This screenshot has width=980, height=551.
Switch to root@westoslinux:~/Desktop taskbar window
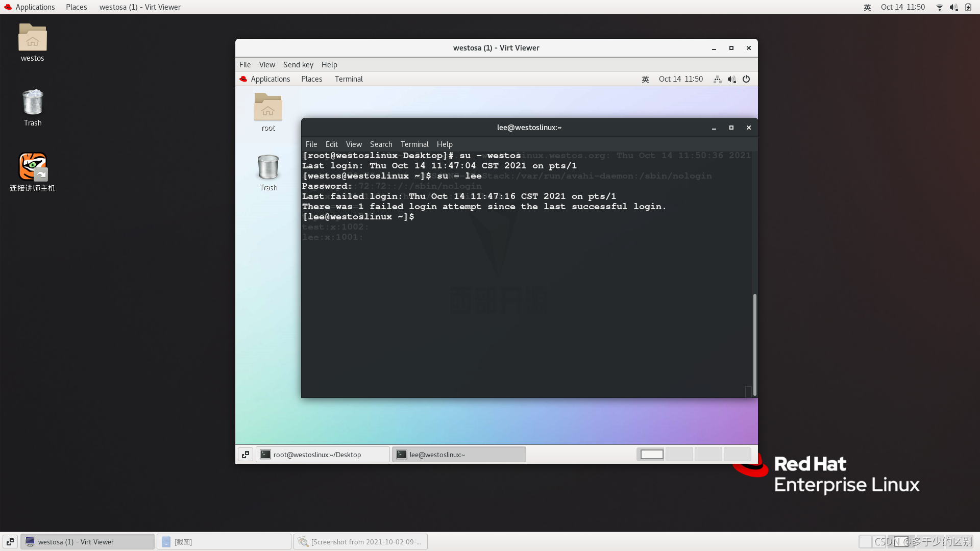pos(323,455)
